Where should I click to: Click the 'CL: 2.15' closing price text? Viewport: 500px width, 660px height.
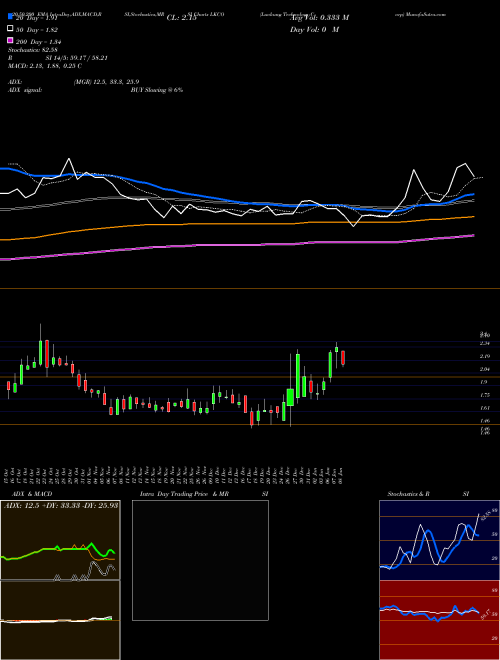(x=182, y=18)
